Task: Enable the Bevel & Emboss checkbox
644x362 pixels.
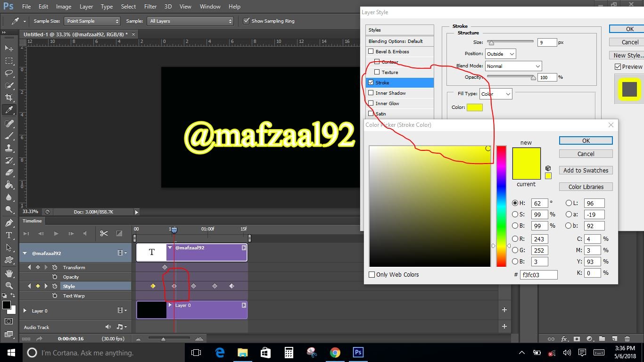Action: (x=371, y=51)
